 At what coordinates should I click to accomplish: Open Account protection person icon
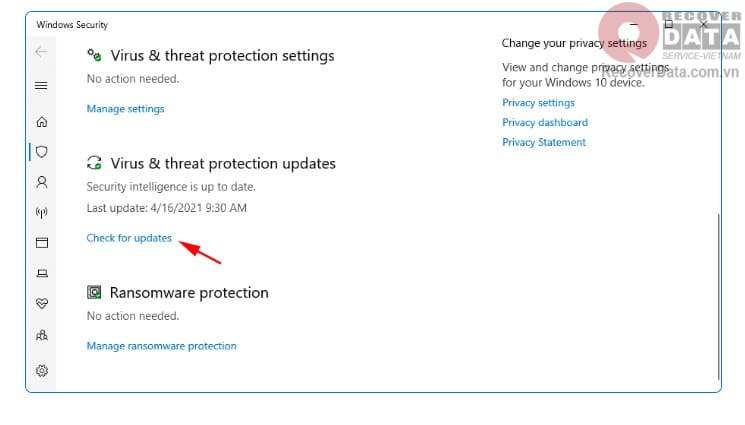pos(41,182)
